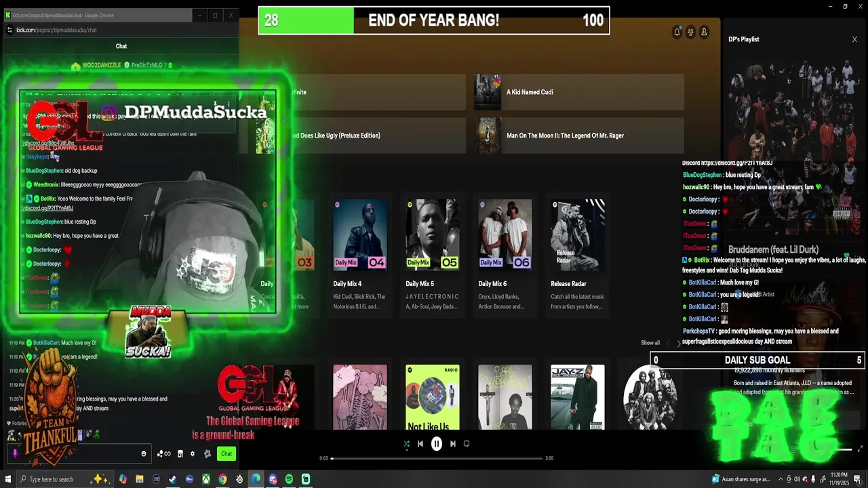Switch to Spotify on the taskbar
The image size is (868, 488).
click(289, 479)
